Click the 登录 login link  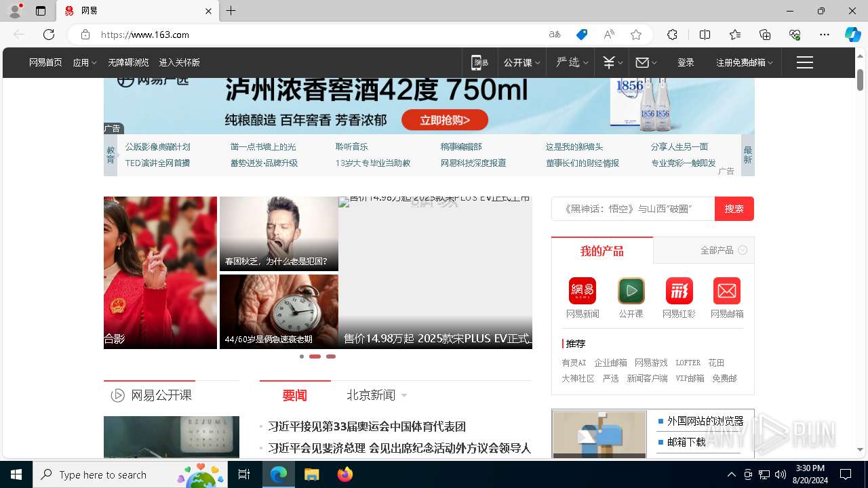(x=686, y=62)
